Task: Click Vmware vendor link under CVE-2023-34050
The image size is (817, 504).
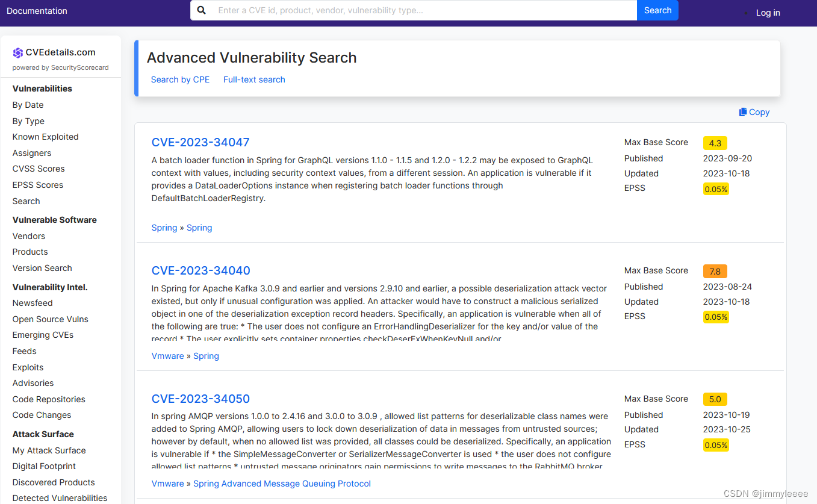Action: point(168,484)
